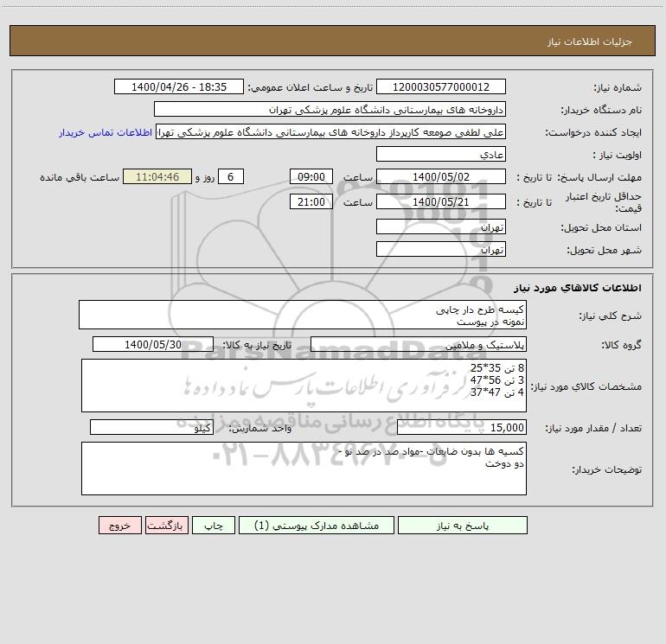Click the ایجاد کننده درخواست label
This screenshot has width=666, height=644.
pyautogui.click(x=593, y=133)
